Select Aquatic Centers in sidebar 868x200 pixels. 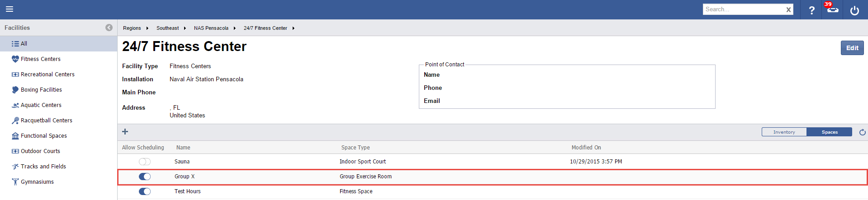(x=41, y=105)
